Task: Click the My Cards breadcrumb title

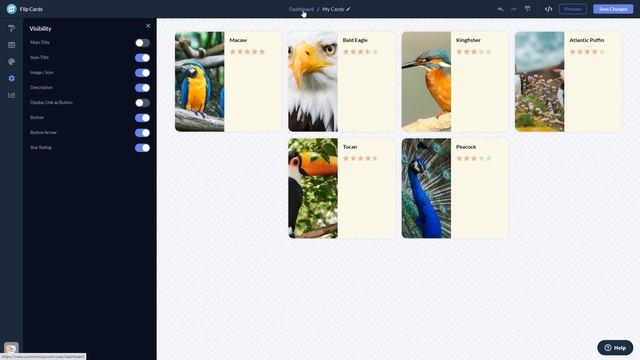Action: tap(333, 9)
